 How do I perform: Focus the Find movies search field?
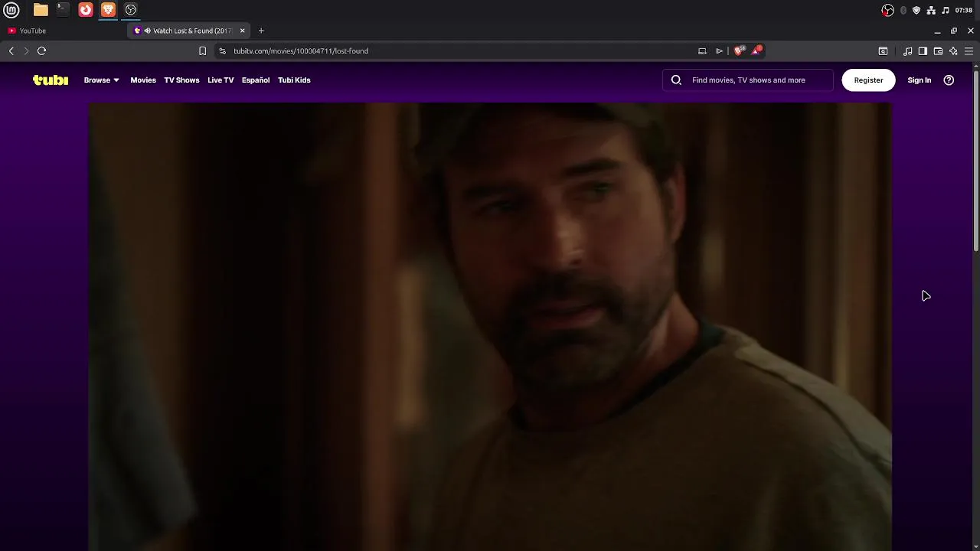pos(748,80)
